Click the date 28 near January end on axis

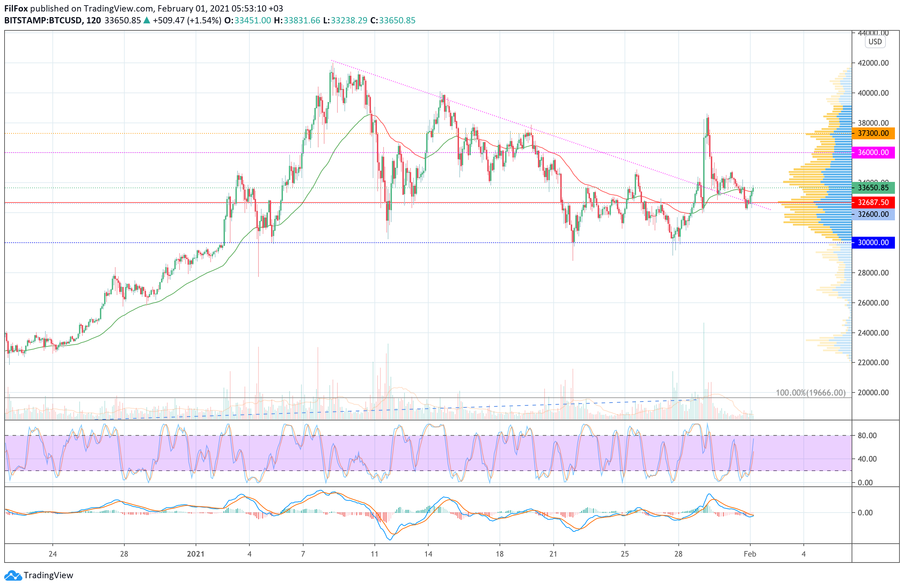click(678, 554)
